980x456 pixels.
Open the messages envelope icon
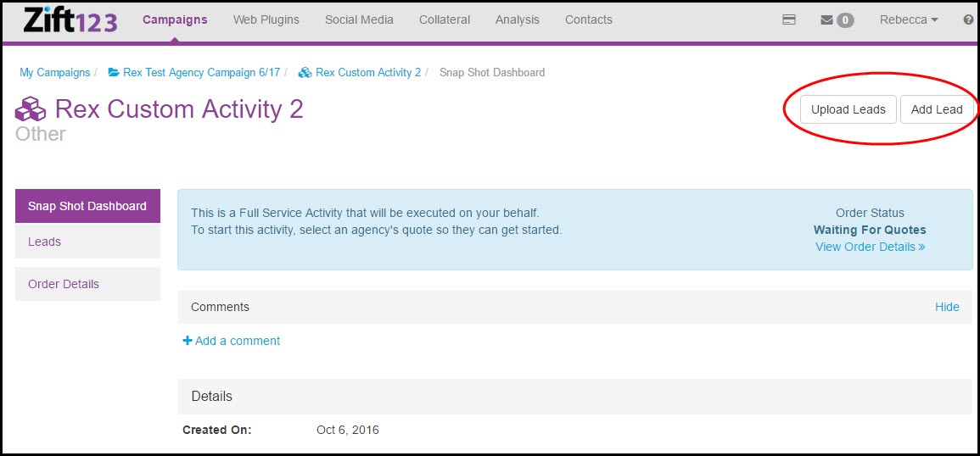coord(826,20)
